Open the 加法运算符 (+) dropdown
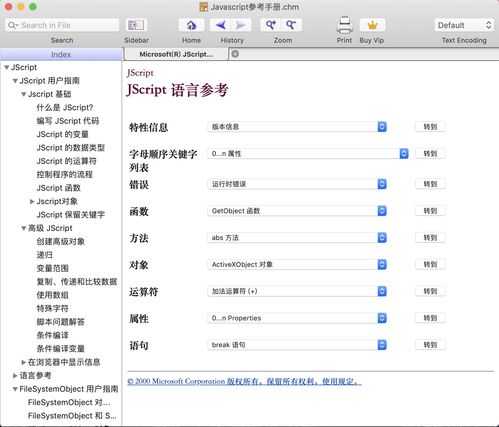The height and width of the screenshot is (427, 499). click(297, 291)
